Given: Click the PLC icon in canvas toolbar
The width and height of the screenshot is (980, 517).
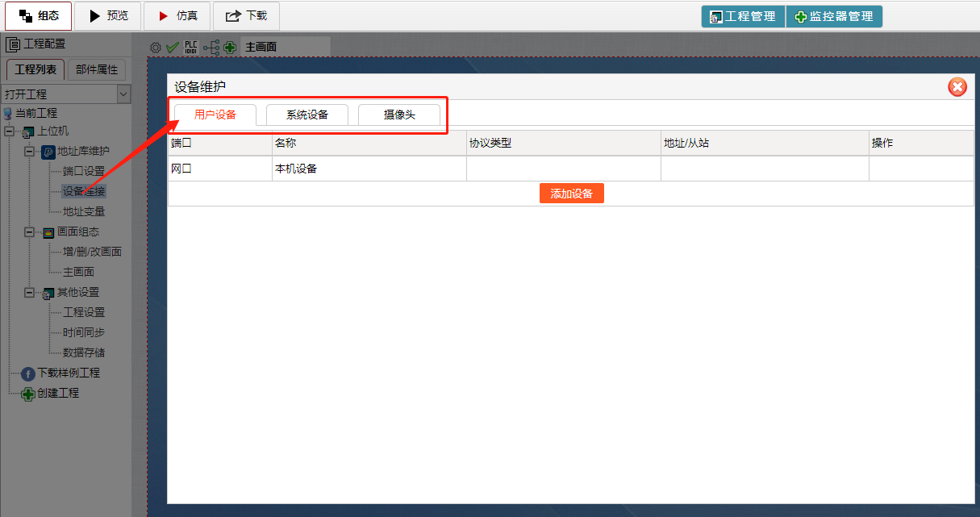Looking at the screenshot, I should pos(191,48).
